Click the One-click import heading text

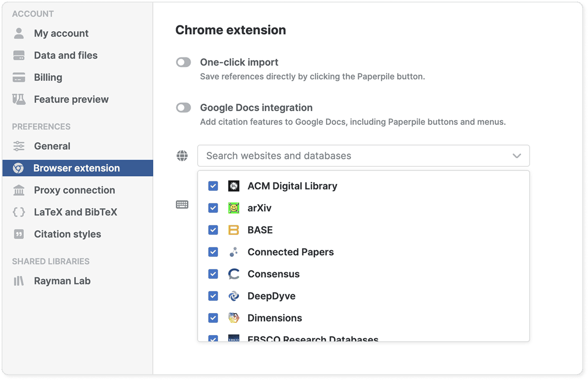click(239, 62)
